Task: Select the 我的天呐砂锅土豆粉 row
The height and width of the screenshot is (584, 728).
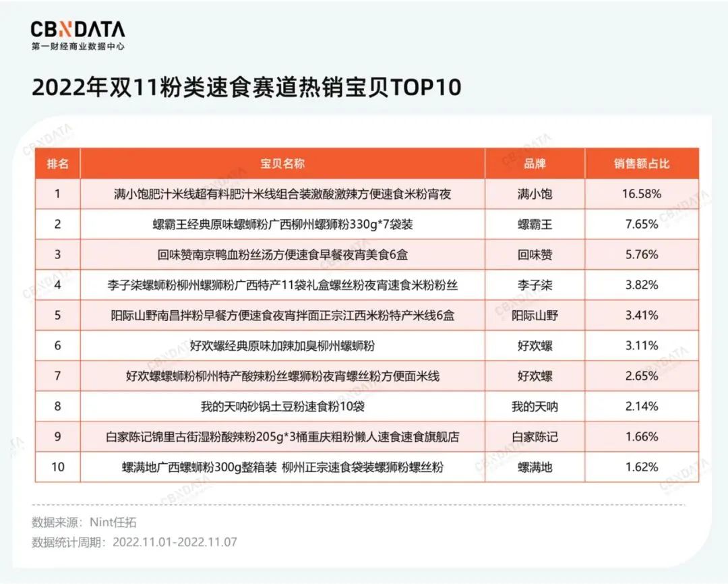Action: (283, 407)
